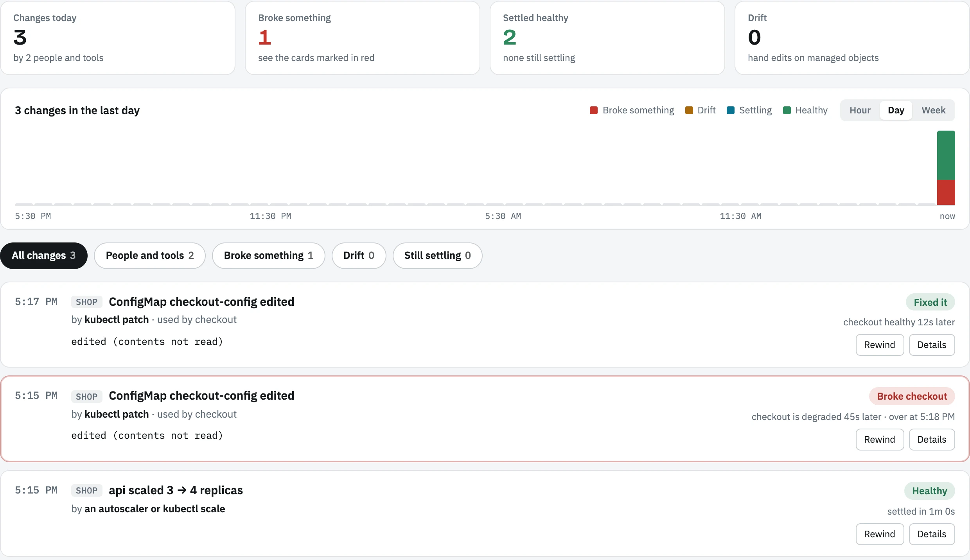Rewind the api scaled replicas change
Image resolution: width=970 pixels, height=560 pixels.
coord(880,534)
